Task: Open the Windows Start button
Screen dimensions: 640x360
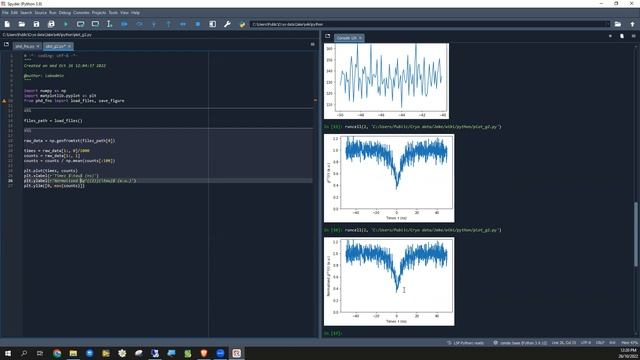Action: click(8, 353)
